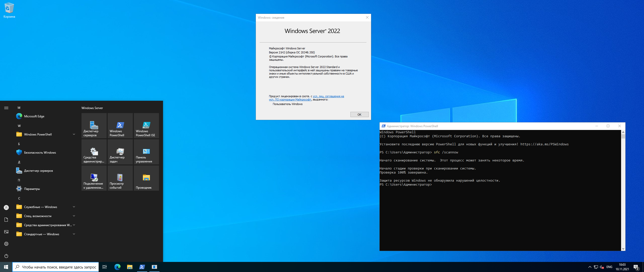Screen dimensions: 644x272
Task: Click the letter Д group header
Action: 19,162
